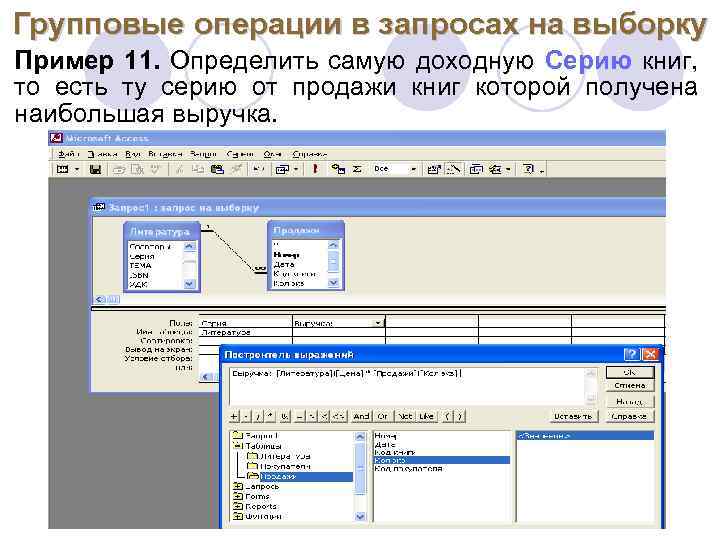Open dropdown arrow of the Выручка field cell

[x=377, y=323]
